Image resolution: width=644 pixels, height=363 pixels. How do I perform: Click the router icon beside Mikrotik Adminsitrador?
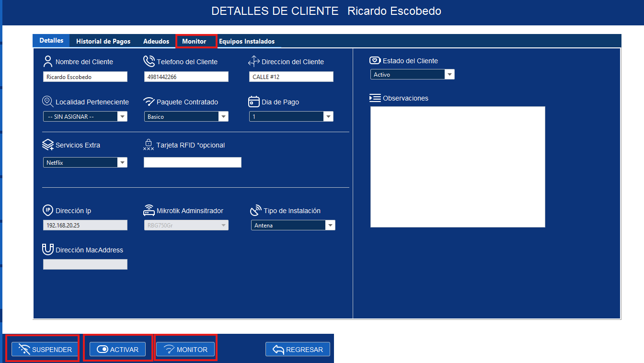[149, 209]
